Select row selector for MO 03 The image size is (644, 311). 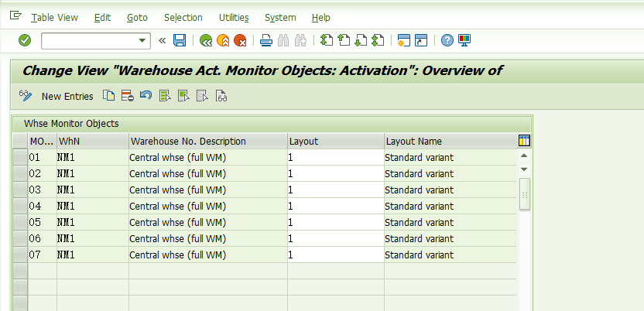tap(19, 190)
